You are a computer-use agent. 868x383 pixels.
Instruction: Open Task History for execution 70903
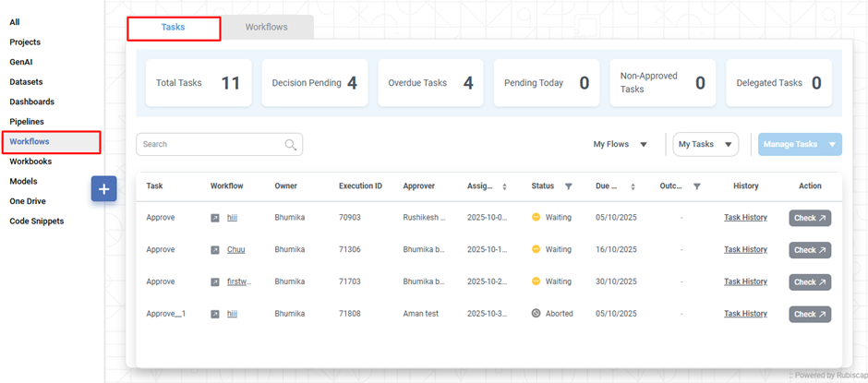(x=745, y=218)
